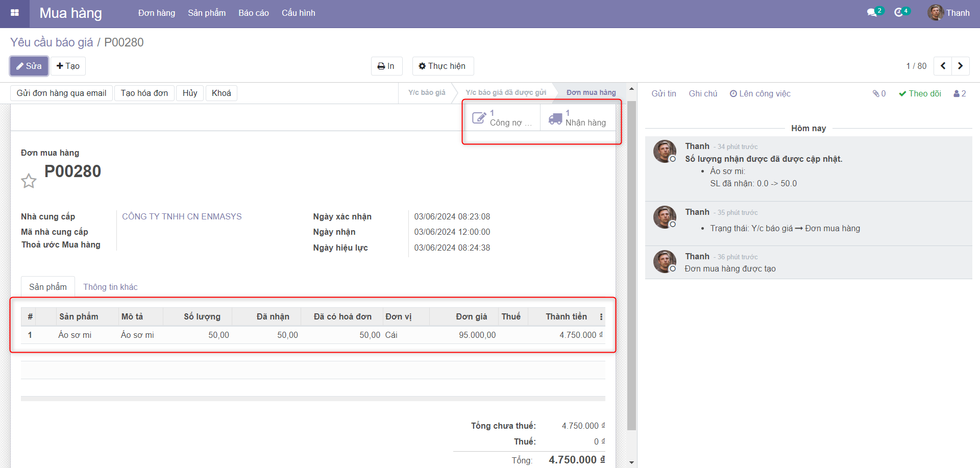Viewport: 980px width, 468px height.
Task: Toggle the Theo dõi following status
Action: click(x=920, y=93)
